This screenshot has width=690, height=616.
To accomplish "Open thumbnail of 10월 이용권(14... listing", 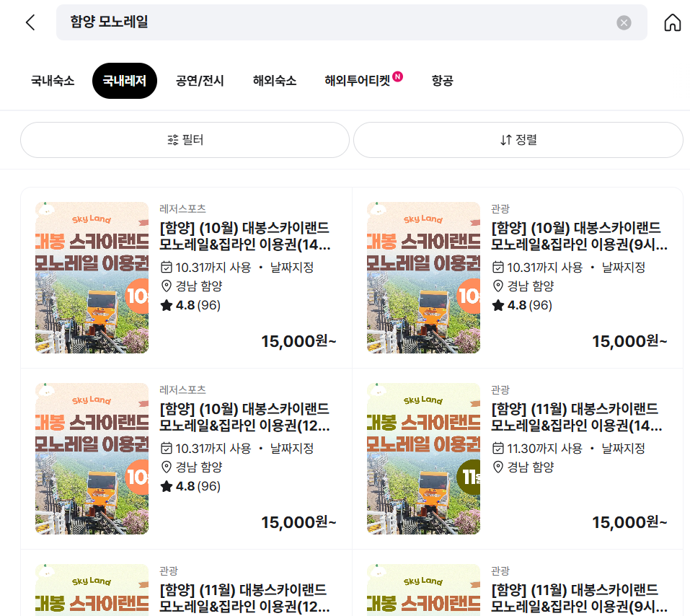I will click(92, 278).
